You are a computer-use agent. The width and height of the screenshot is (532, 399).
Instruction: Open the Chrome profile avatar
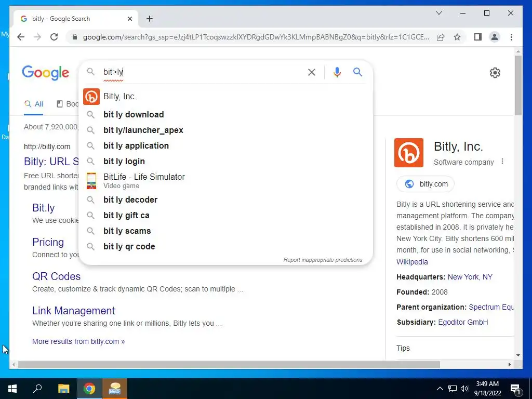[495, 37]
